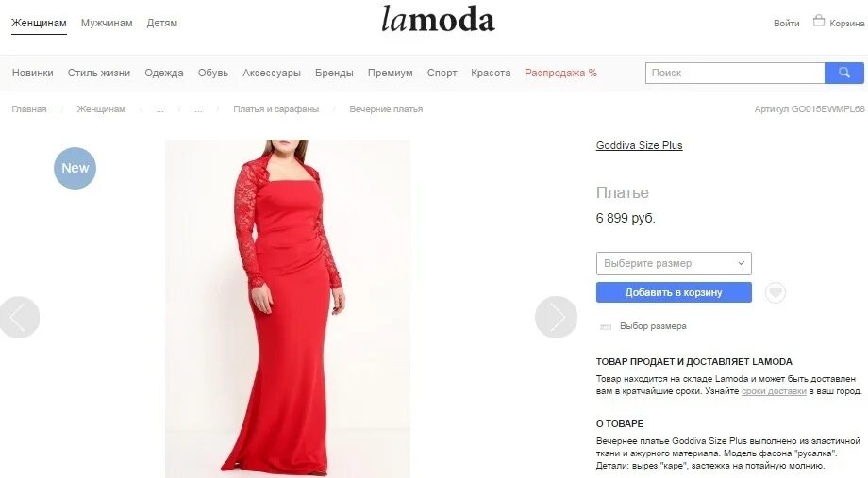
Task: Expand first collapsed breadcrumb ellipsis
Action: click(160, 109)
